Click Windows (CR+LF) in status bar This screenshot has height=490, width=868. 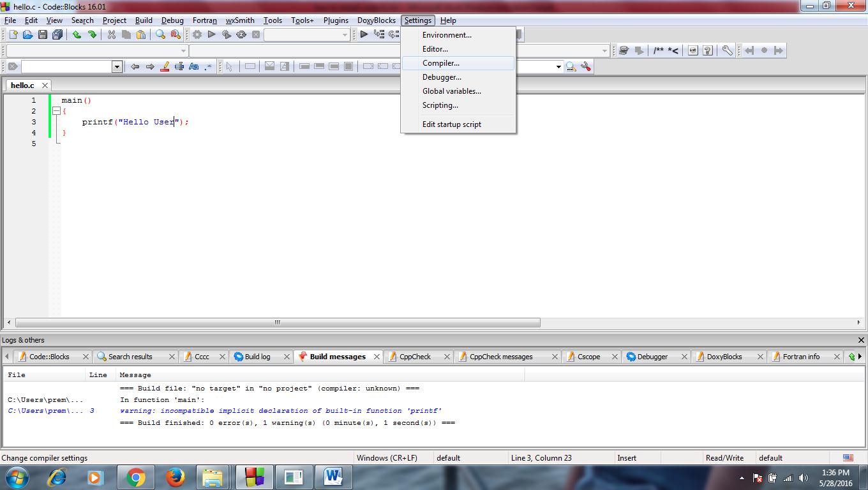[387, 458]
